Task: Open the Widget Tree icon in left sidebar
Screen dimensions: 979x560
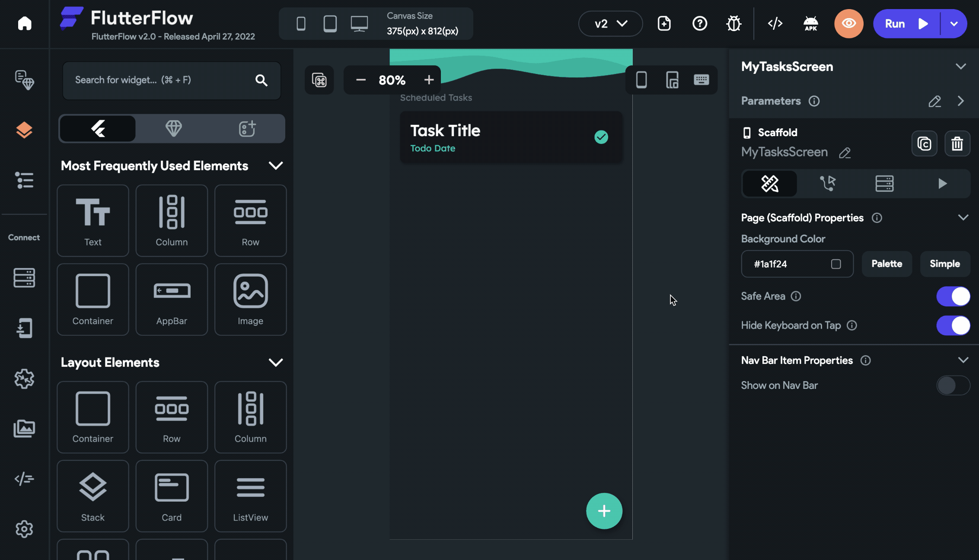Action: click(24, 180)
